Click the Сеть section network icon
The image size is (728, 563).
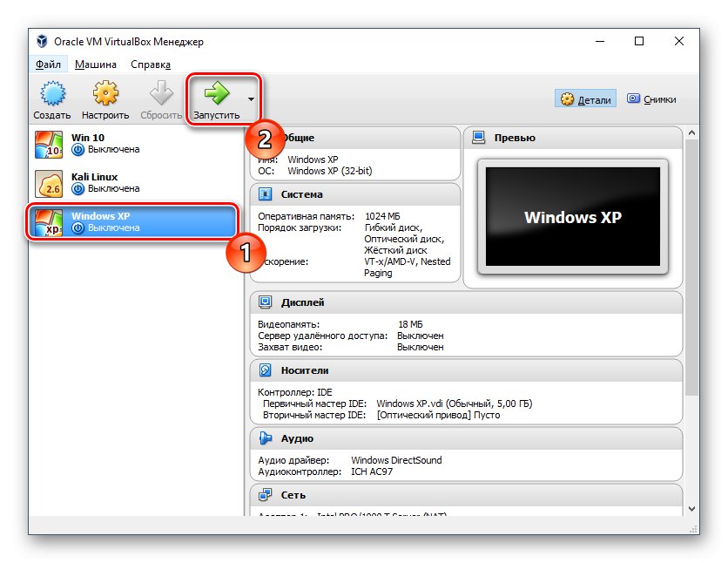(265, 495)
